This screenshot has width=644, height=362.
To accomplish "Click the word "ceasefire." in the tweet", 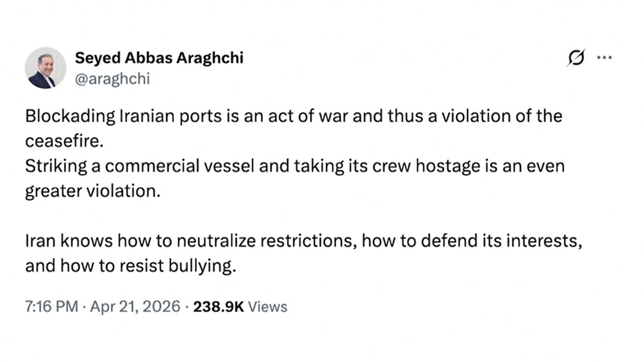I will pos(64,141).
